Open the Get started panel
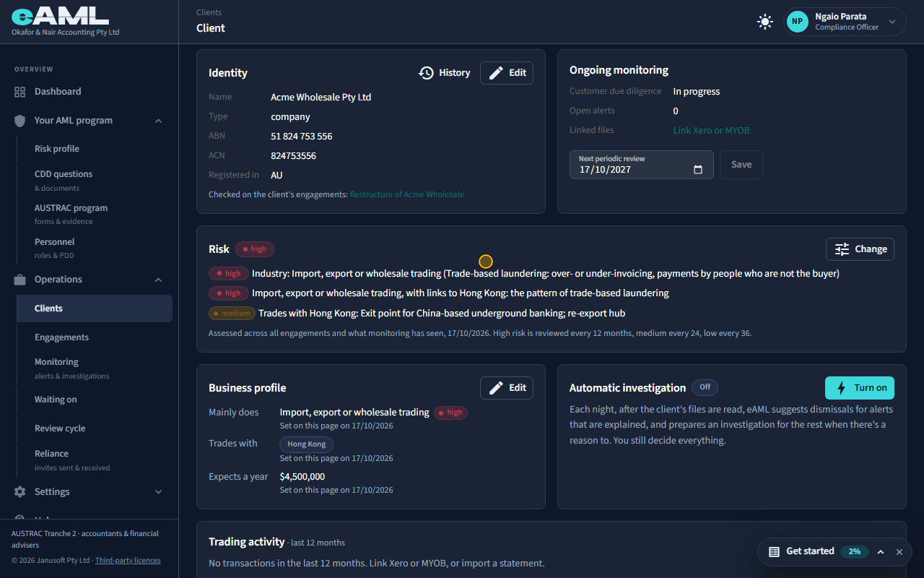This screenshot has width=924, height=578. coord(810,551)
